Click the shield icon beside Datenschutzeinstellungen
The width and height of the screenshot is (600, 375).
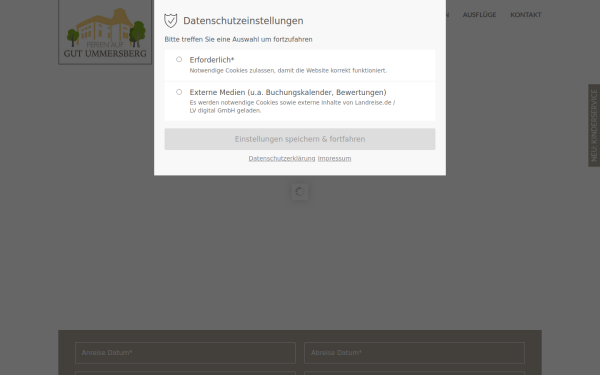click(x=171, y=21)
